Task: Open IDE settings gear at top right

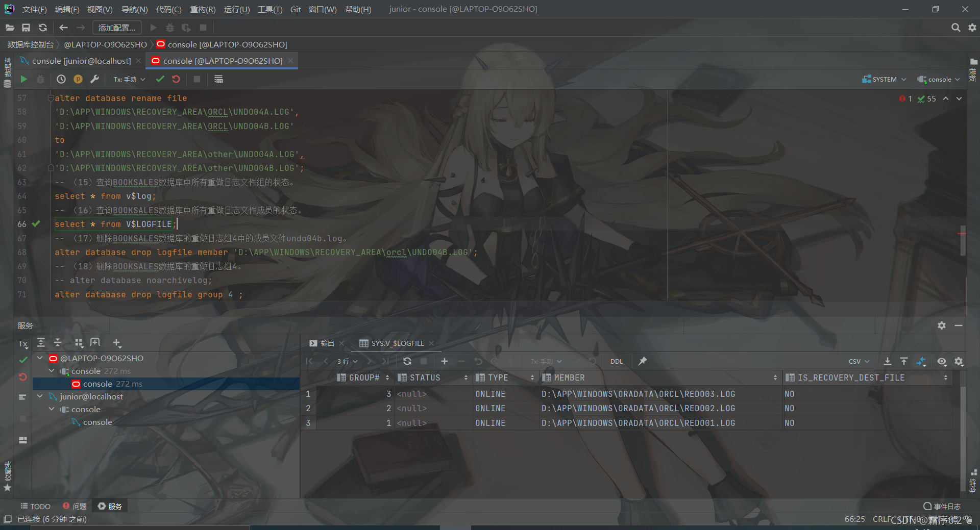Action: coord(972,28)
